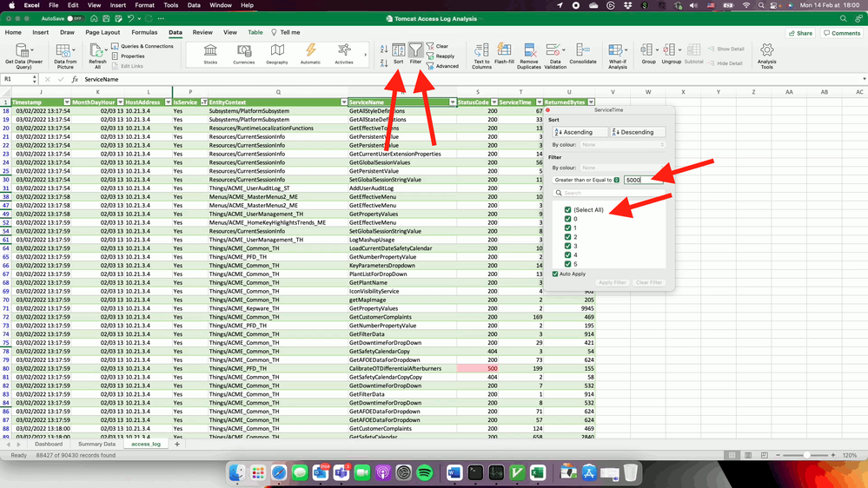Viewport: 868px width, 488px height.
Task: Toggle the (Select All) checkbox
Action: click(568, 210)
